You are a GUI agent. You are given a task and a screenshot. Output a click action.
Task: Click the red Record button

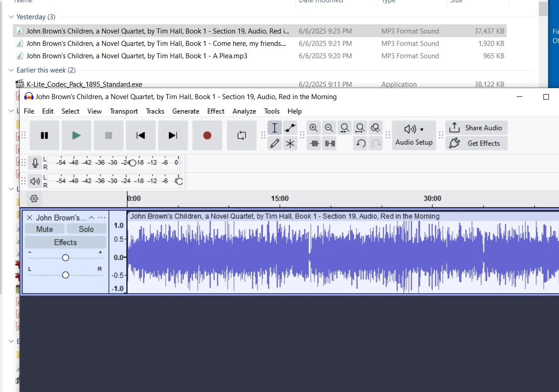coord(207,135)
